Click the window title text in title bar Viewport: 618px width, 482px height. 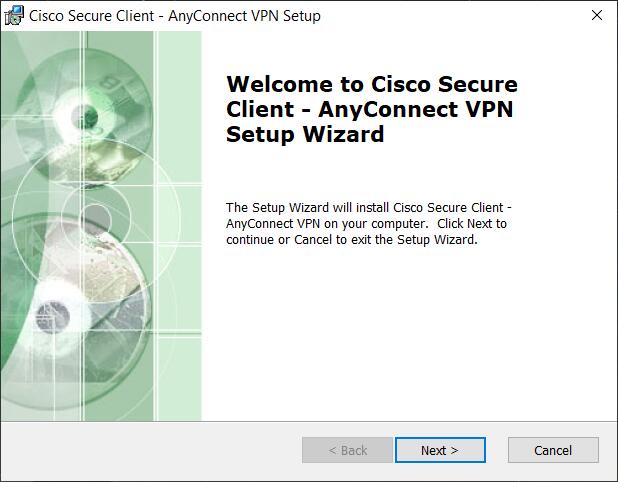pyautogui.click(x=175, y=16)
